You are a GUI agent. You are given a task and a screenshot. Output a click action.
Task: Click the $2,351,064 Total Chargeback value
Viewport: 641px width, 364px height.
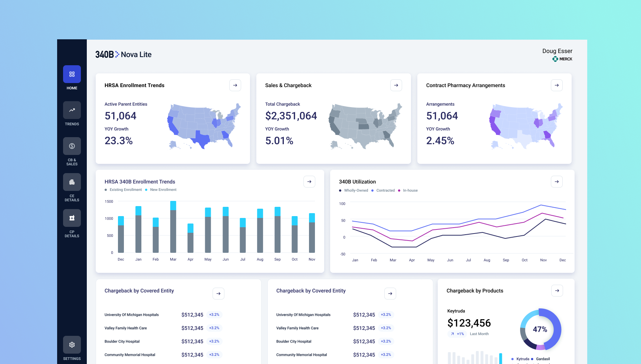291,116
